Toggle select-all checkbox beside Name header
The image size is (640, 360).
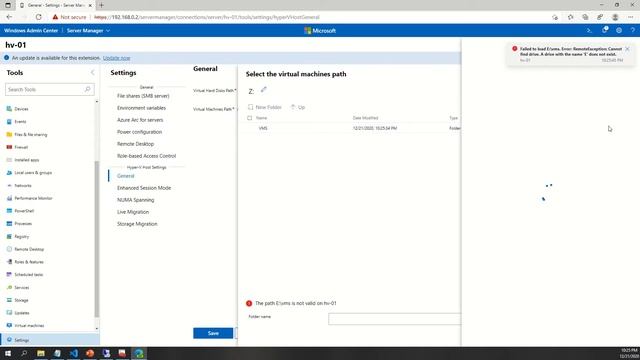pyautogui.click(x=250, y=118)
